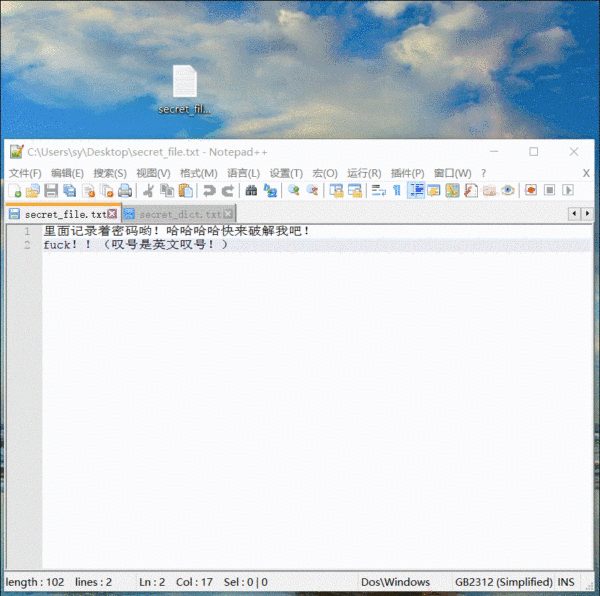Close the secret_file.txt tab with its X
Screen dimensions: 600x596
pos(112,213)
